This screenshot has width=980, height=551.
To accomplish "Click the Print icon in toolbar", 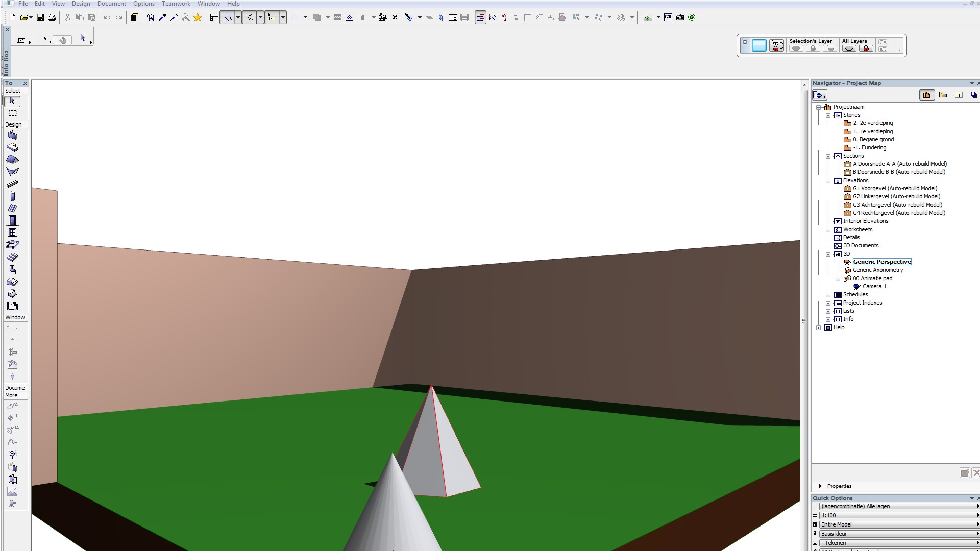I will [x=52, y=17].
